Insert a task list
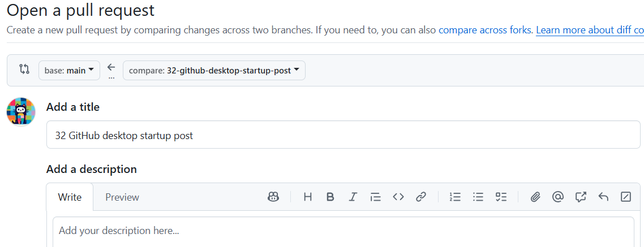 pos(501,197)
